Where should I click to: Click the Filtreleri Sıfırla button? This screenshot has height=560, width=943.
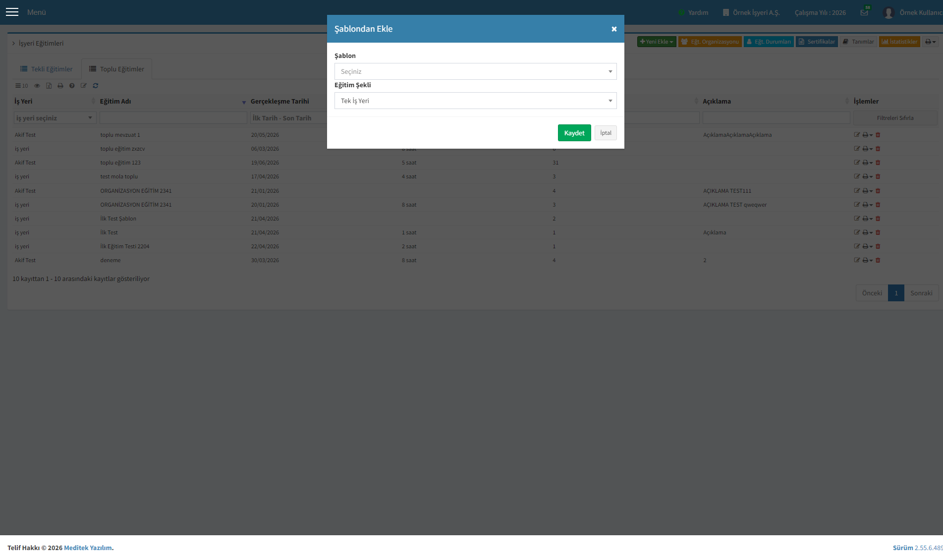895,118
